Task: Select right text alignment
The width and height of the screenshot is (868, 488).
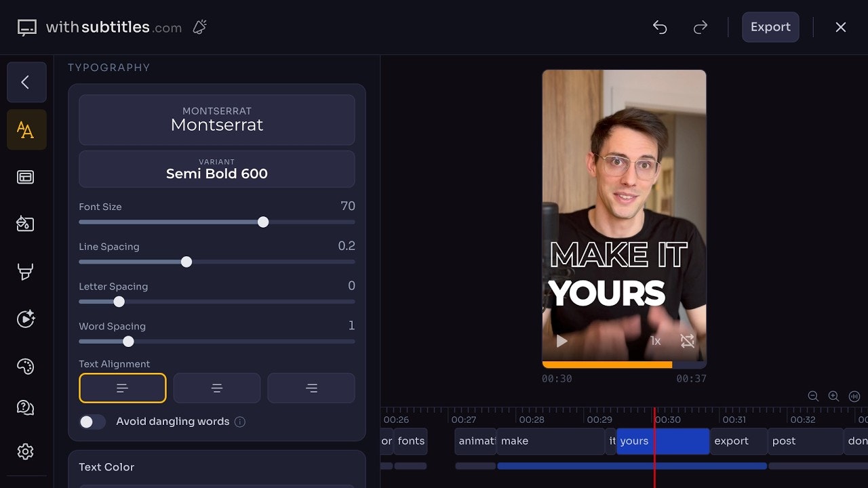Action: [311, 388]
